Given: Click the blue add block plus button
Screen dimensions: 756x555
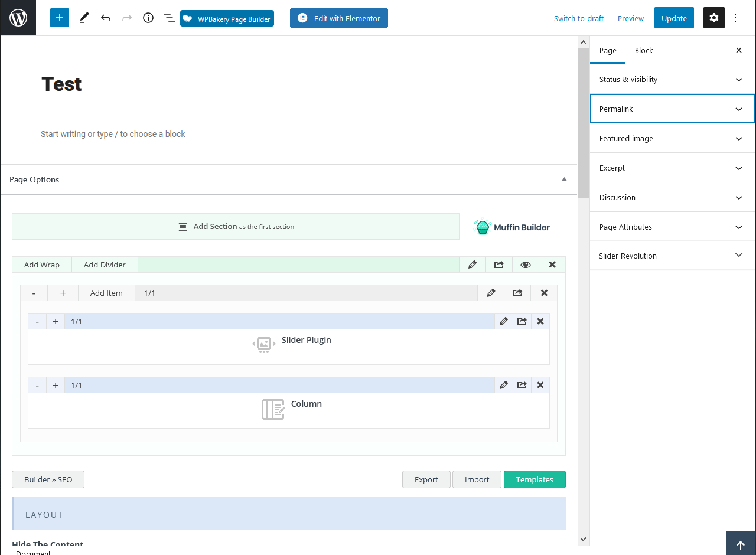Looking at the screenshot, I should click(60, 18).
